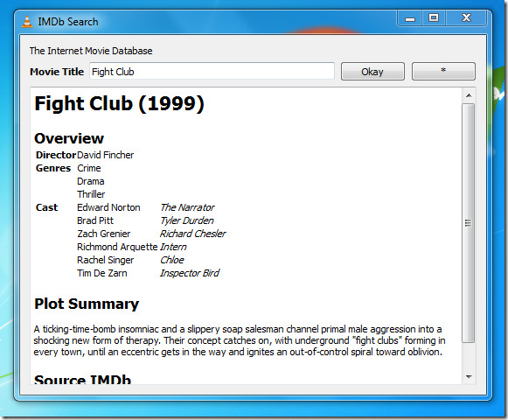Click cast member "Brad Pitt"
Viewport: 508px width, 420px height.
point(95,220)
